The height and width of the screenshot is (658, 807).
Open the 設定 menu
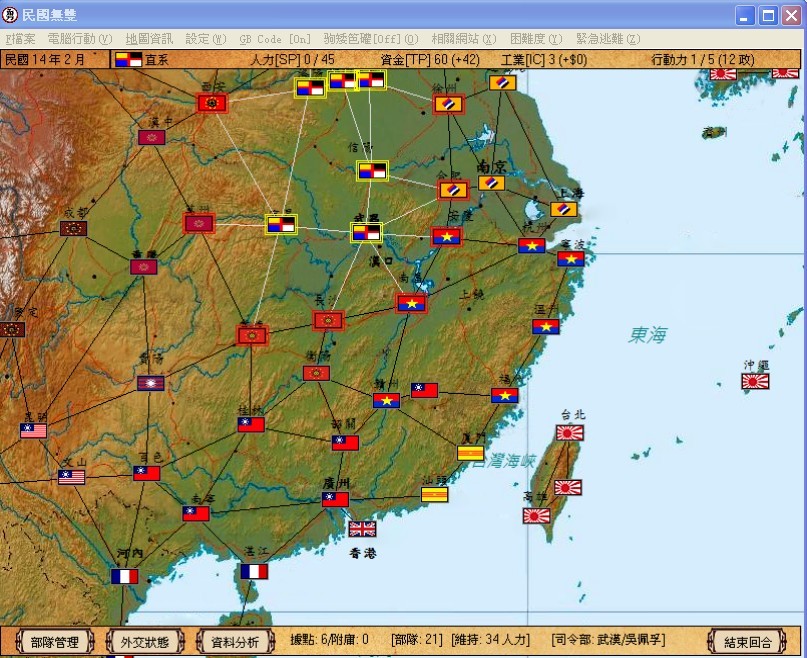(205, 39)
